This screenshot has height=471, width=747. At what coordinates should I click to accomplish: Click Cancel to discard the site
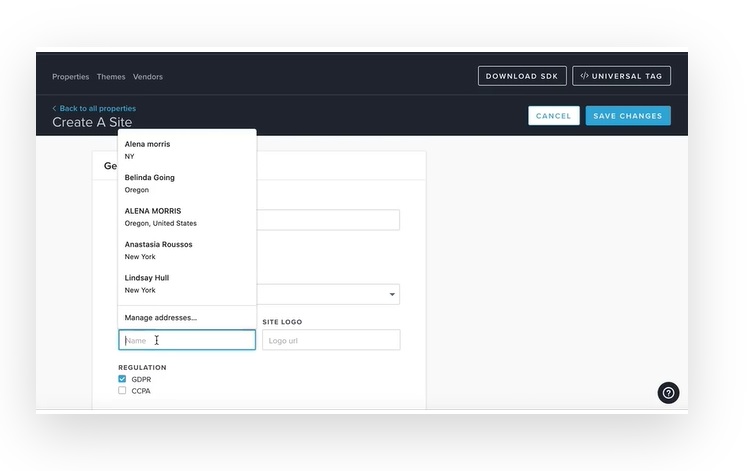[553, 116]
